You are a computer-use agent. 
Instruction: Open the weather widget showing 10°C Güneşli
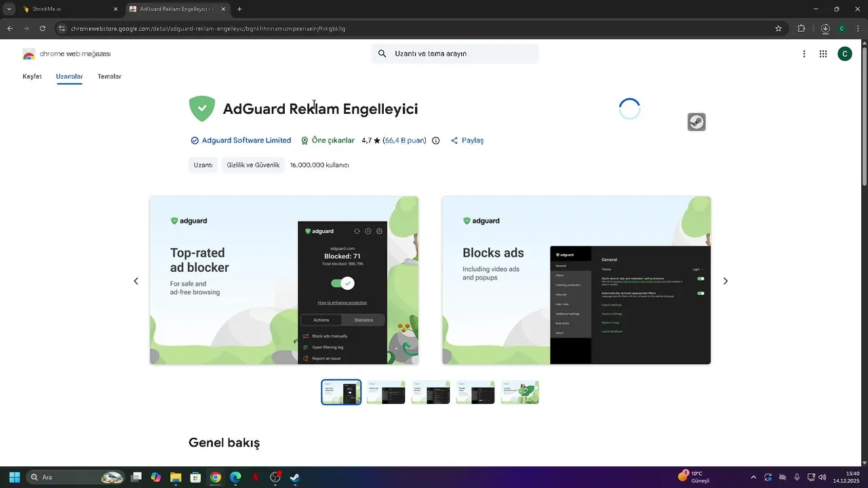click(x=694, y=477)
